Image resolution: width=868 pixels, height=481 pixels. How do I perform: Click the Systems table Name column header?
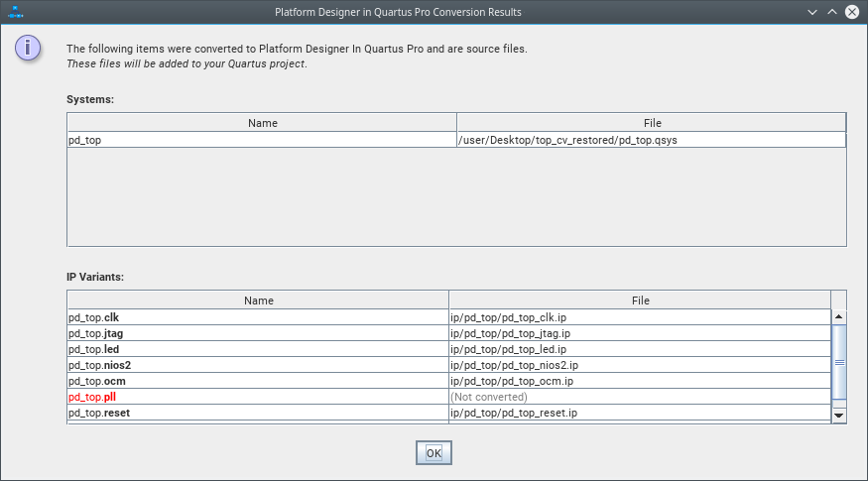[262, 123]
